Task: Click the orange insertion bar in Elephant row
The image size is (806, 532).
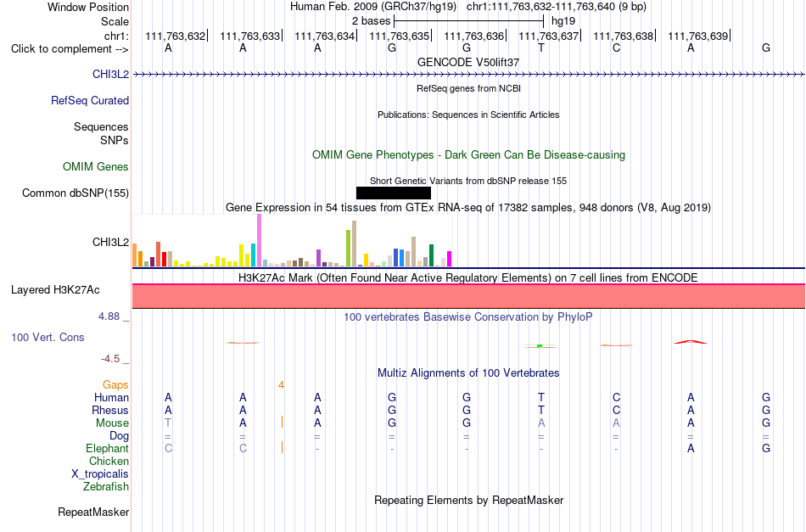Action: [x=283, y=447]
